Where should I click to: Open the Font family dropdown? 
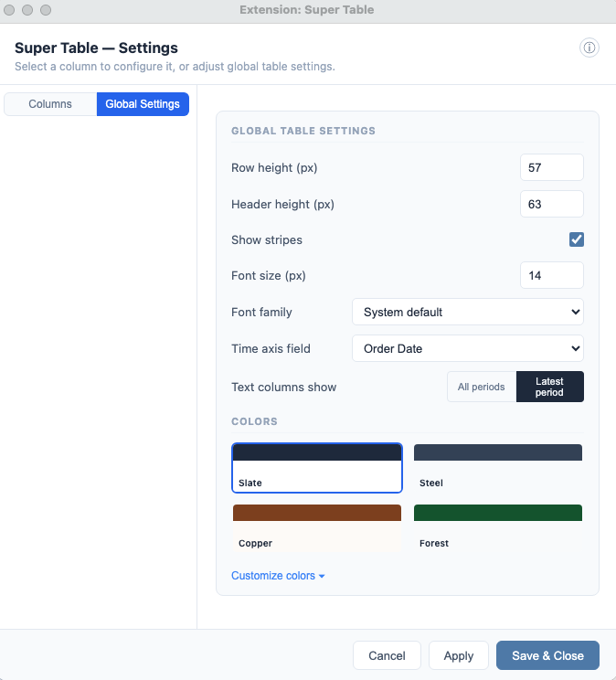[x=468, y=312]
